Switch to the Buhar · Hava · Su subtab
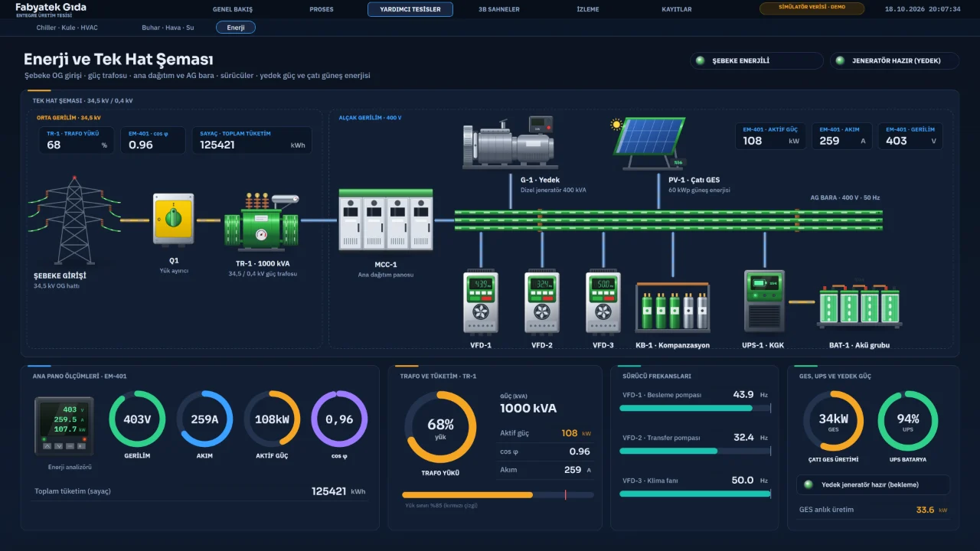Viewport: 980px width, 551px height. coord(168,28)
